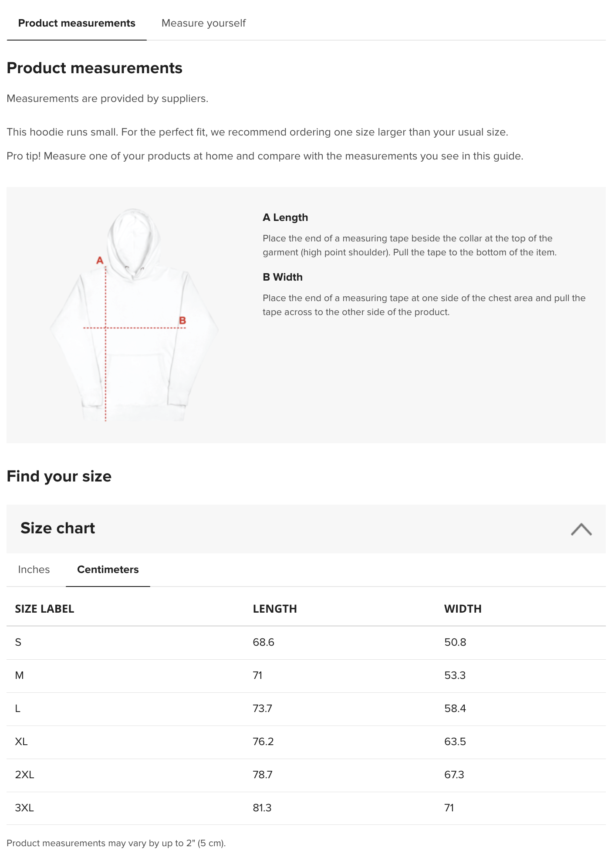Click the B Width heading
615x868 pixels.
click(x=283, y=277)
